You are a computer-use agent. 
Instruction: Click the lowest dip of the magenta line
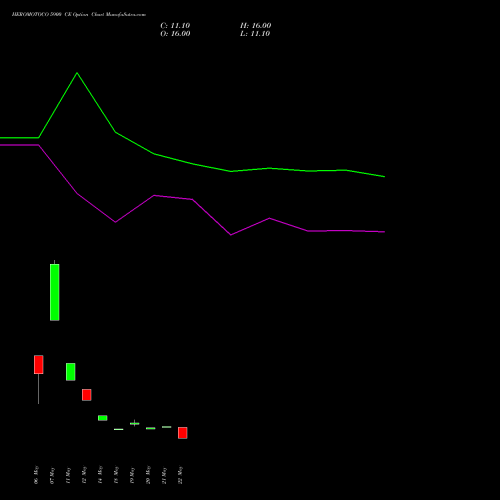pyautogui.click(x=231, y=235)
